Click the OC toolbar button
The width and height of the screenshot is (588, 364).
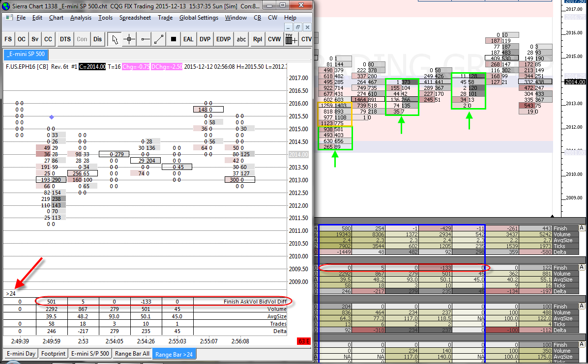[22, 39]
